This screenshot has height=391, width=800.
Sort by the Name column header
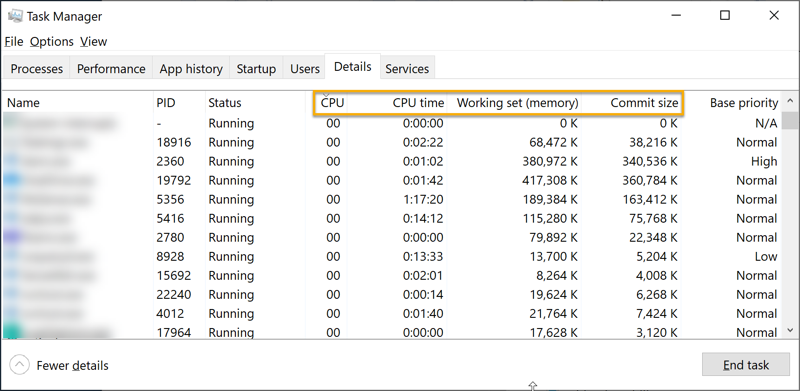point(78,103)
